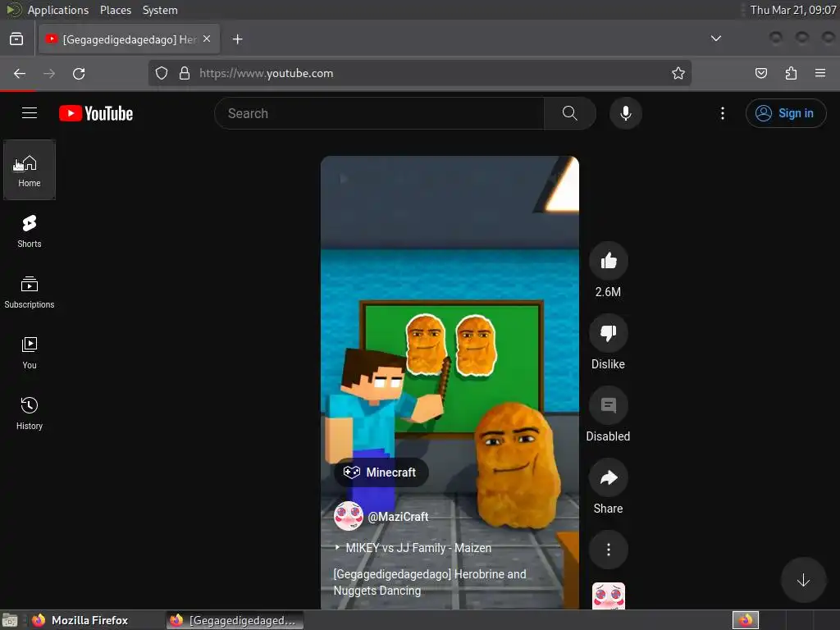Open @MaziCraft channel link
The height and width of the screenshot is (630, 840).
coord(398,517)
